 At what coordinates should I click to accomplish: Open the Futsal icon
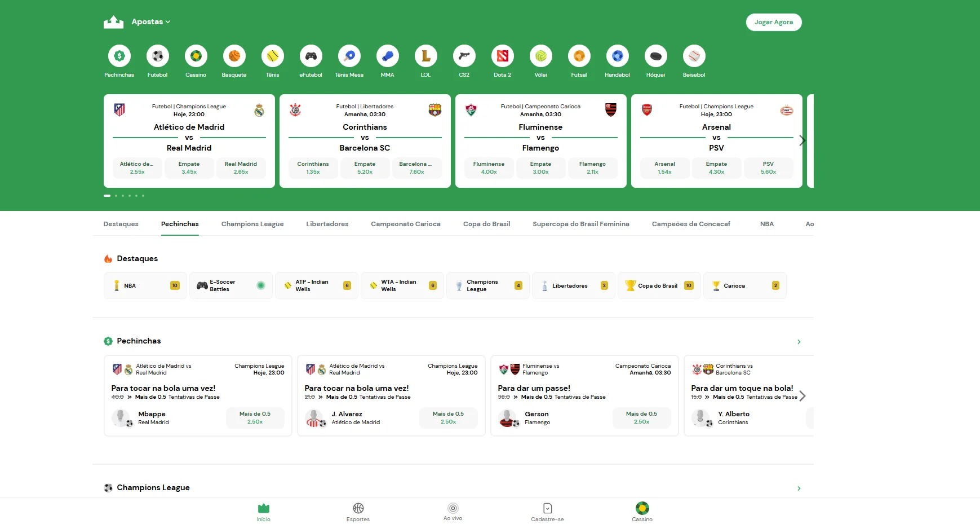(579, 56)
